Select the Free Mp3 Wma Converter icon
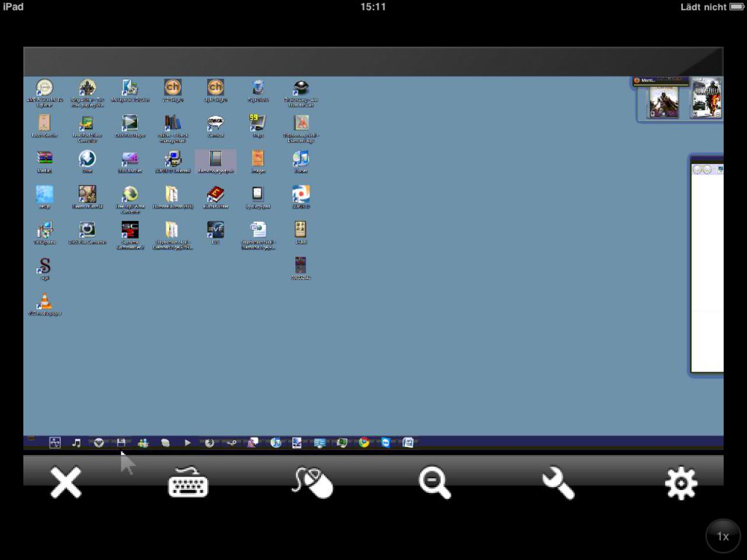Screen dimensions: 747x560 pos(130,200)
